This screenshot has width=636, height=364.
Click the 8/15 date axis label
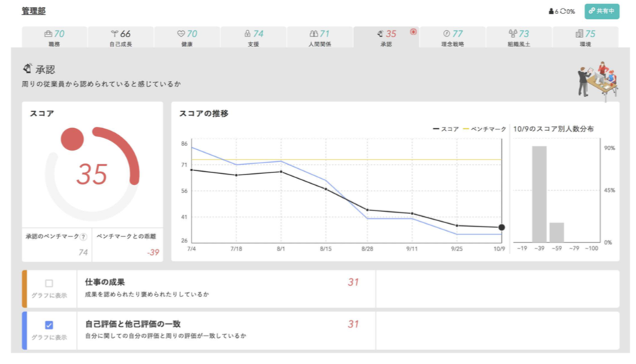point(325,249)
